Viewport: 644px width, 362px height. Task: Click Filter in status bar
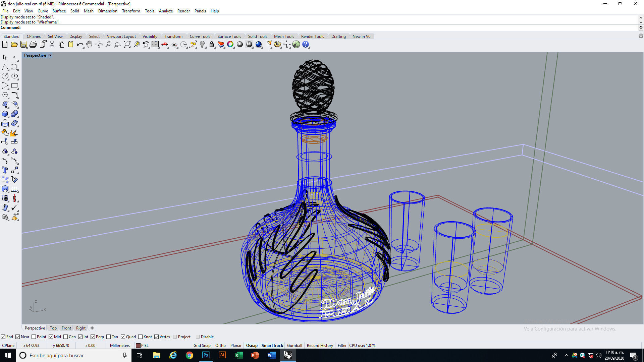pos(342,346)
